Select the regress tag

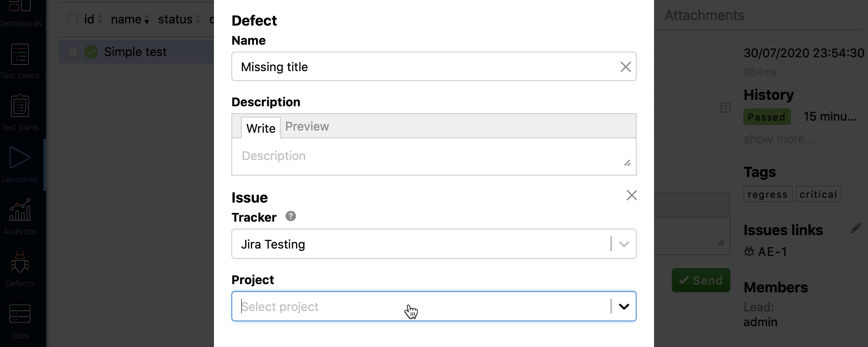click(x=767, y=194)
